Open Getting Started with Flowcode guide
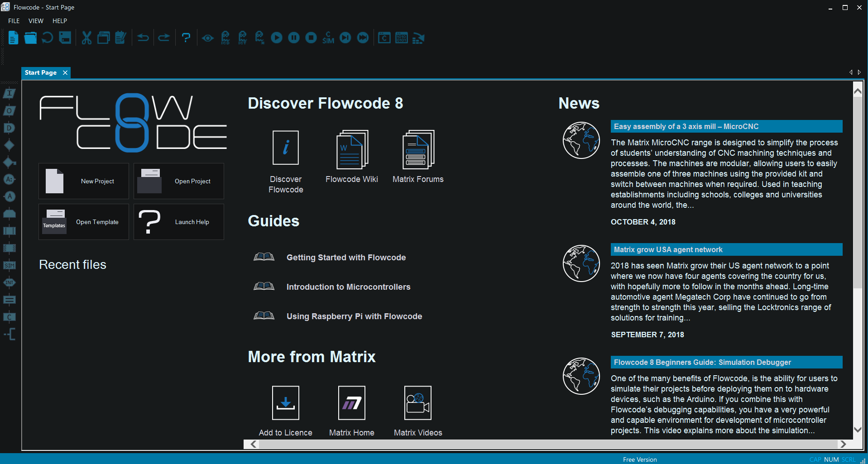Screen dimensions: 868x464 (x=346, y=257)
